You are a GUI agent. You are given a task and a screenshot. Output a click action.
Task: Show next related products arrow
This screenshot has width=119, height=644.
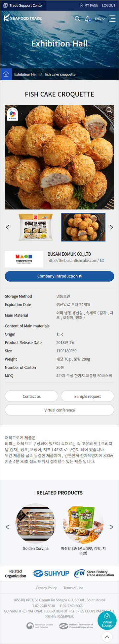click(111, 527)
